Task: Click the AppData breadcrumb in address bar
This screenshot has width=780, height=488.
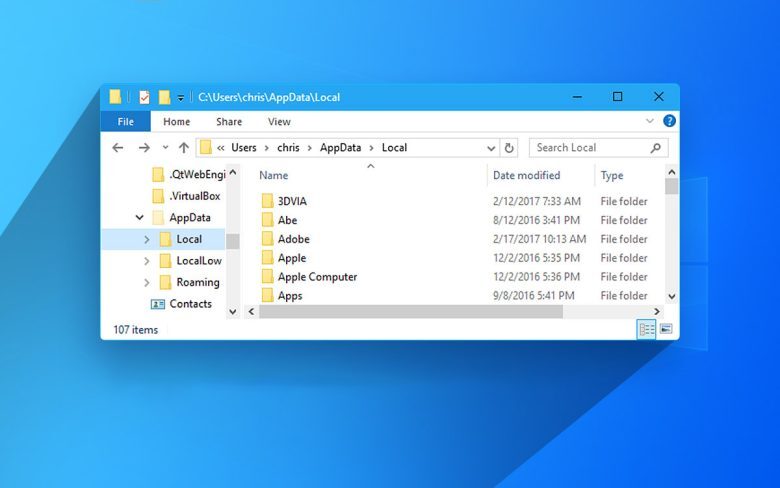Action: click(341, 148)
